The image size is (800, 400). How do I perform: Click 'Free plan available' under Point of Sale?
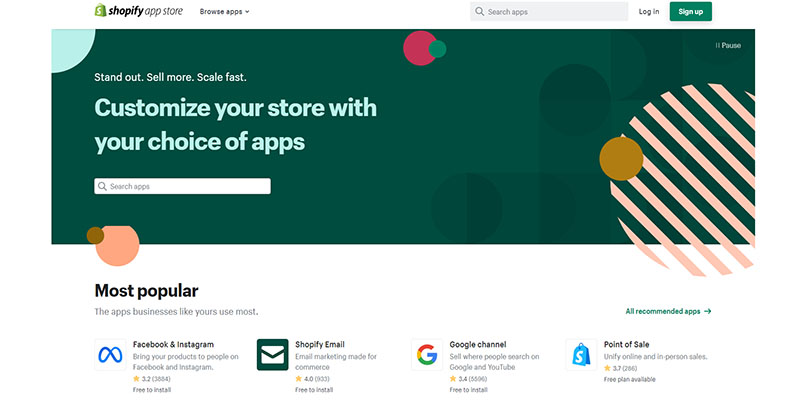pos(630,379)
